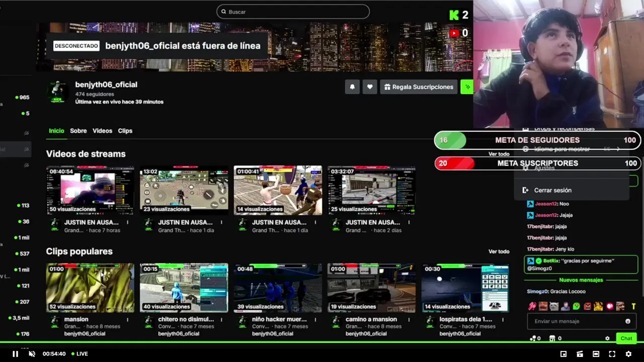
Task: Open options menu for 'lospiratas dela 1...' clip
Action: 503,319
